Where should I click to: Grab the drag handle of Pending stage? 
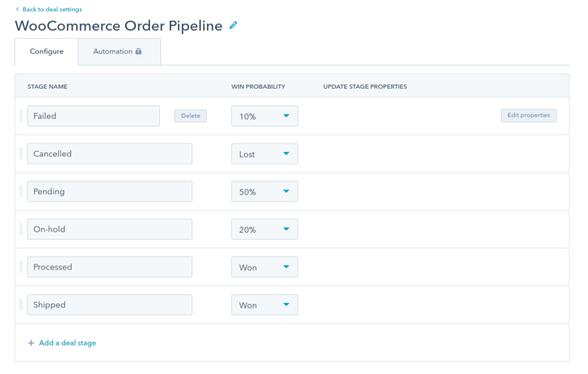[x=21, y=192]
